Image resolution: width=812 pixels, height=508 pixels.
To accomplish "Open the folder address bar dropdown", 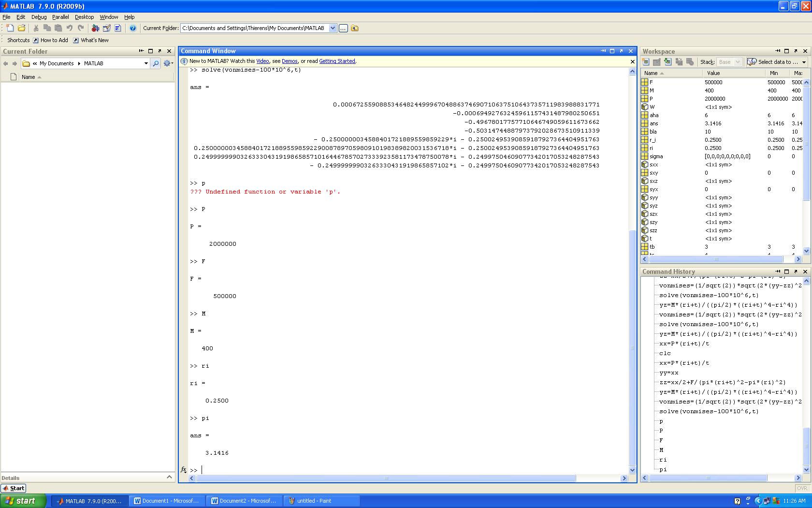I will click(x=146, y=63).
